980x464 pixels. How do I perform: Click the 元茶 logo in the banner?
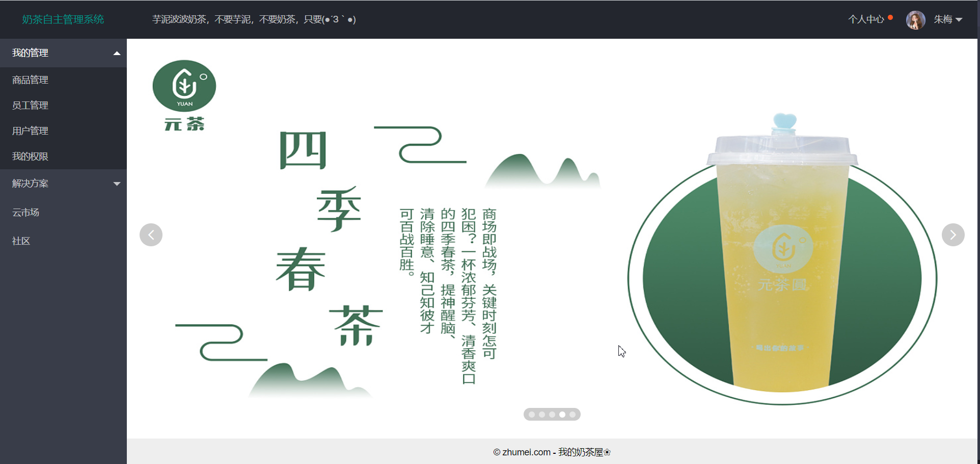184,96
